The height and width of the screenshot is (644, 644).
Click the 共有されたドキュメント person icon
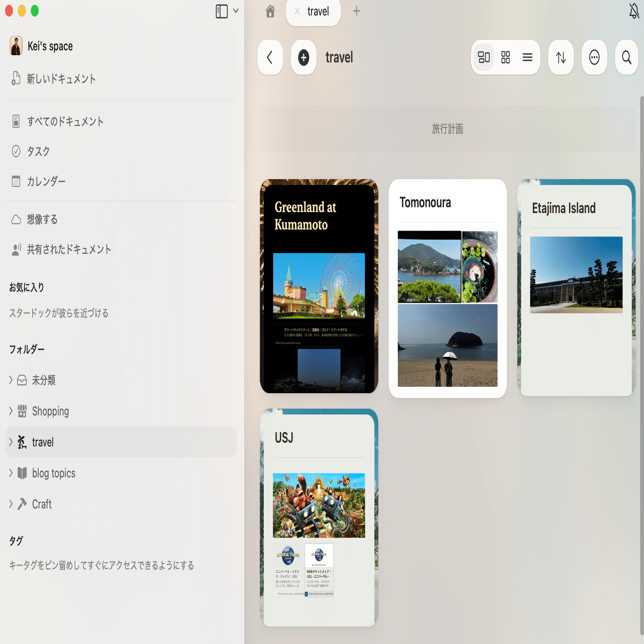pyautogui.click(x=16, y=249)
